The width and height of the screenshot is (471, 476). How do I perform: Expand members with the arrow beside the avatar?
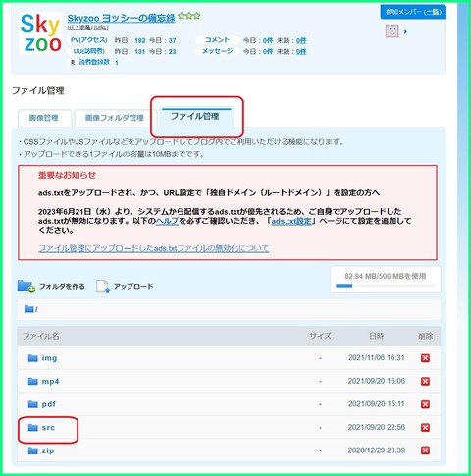coord(405,31)
